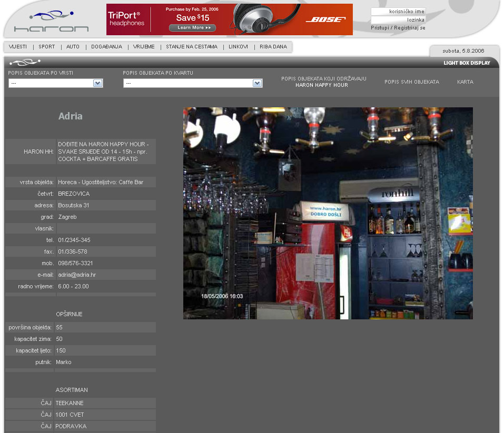
Task: Select Događanja in the navigation bar
Action: point(106,47)
